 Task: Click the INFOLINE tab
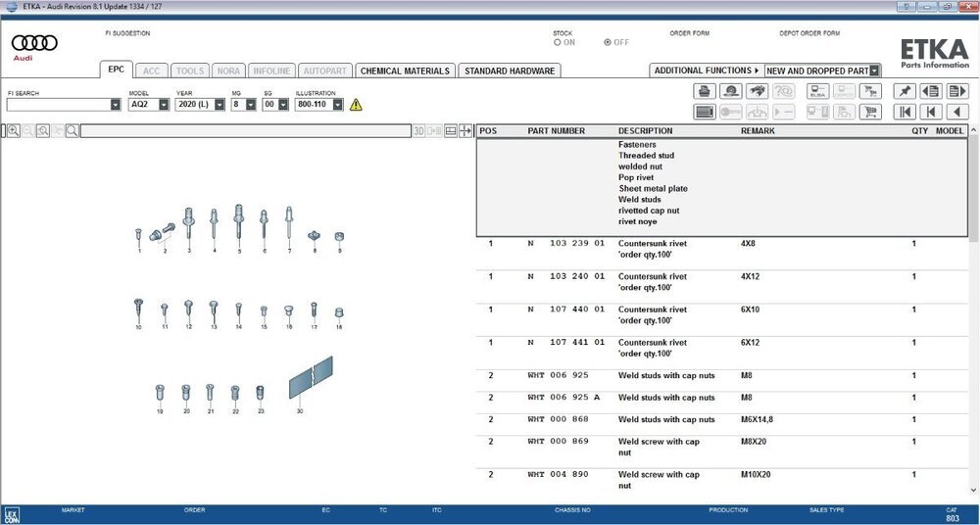click(x=271, y=71)
